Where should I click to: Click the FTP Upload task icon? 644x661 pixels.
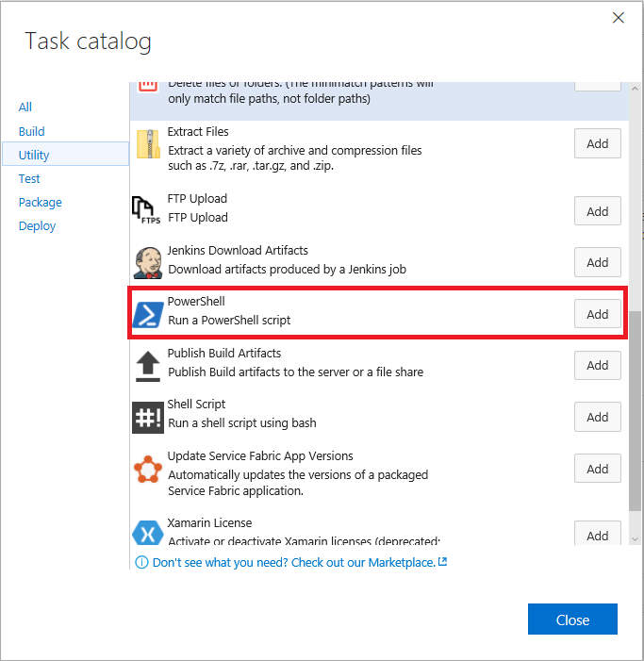[x=147, y=209]
